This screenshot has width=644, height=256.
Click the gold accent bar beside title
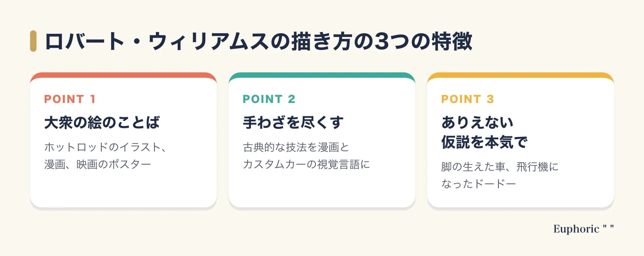(33, 41)
